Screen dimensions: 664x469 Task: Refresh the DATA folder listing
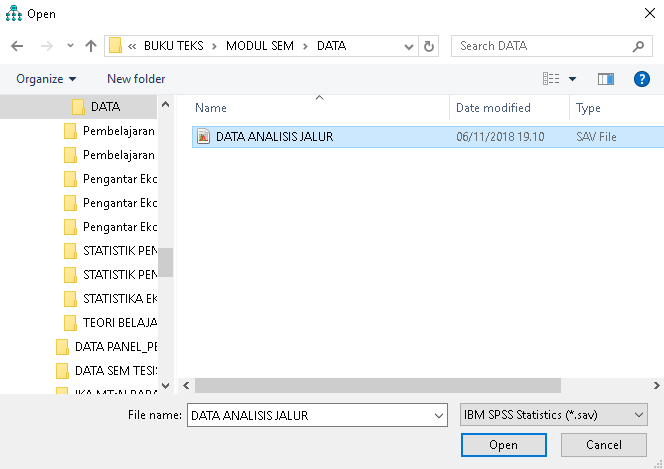[429, 46]
